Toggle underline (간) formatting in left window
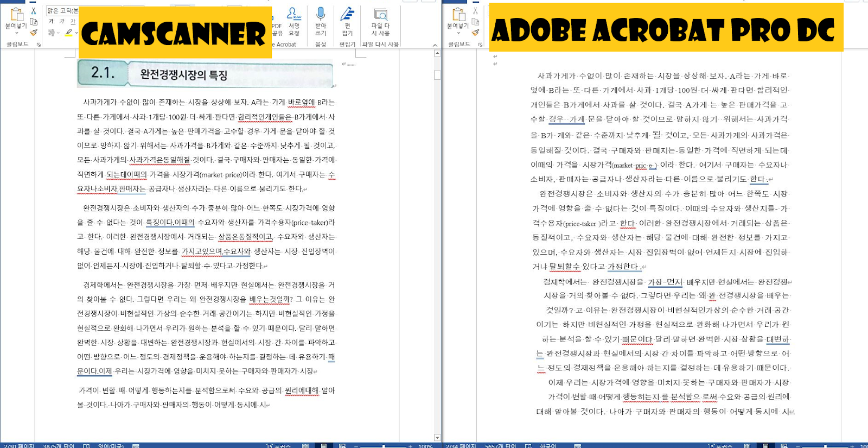 point(73,22)
